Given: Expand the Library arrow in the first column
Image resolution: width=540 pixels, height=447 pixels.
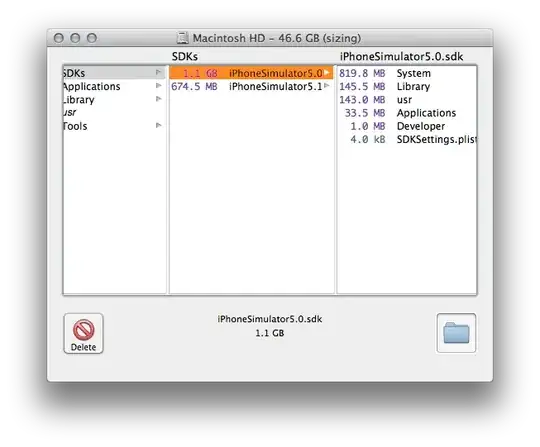Looking at the screenshot, I should tap(158, 99).
